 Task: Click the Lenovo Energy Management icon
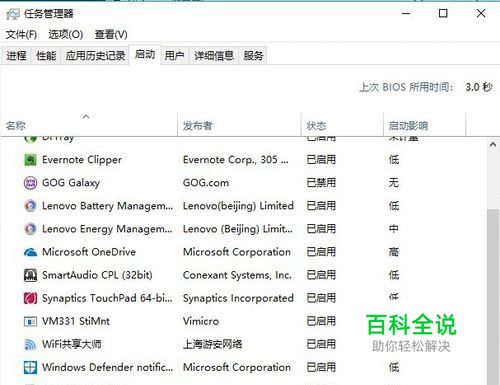point(30,229)
